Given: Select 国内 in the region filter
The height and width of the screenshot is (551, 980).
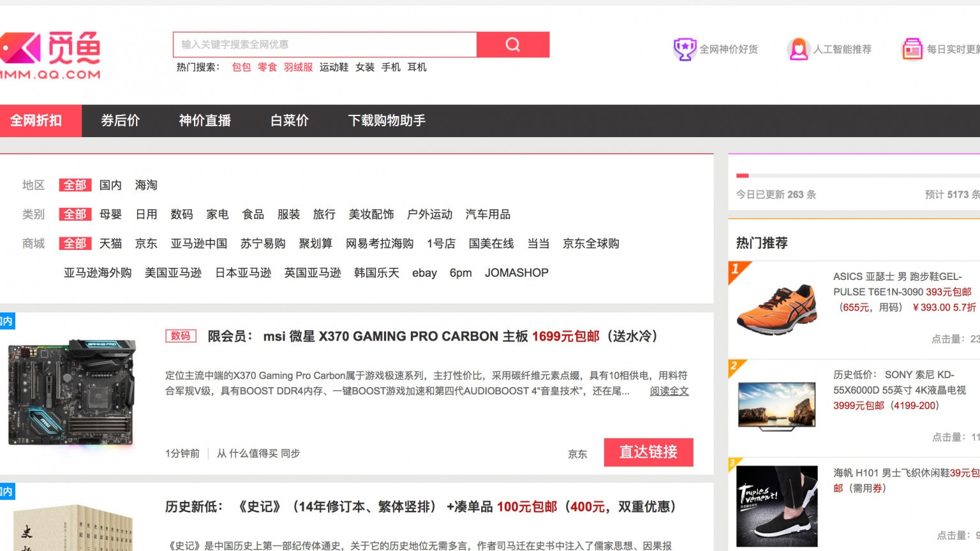Looking at the screenshot, I should (x=110, y=185).
